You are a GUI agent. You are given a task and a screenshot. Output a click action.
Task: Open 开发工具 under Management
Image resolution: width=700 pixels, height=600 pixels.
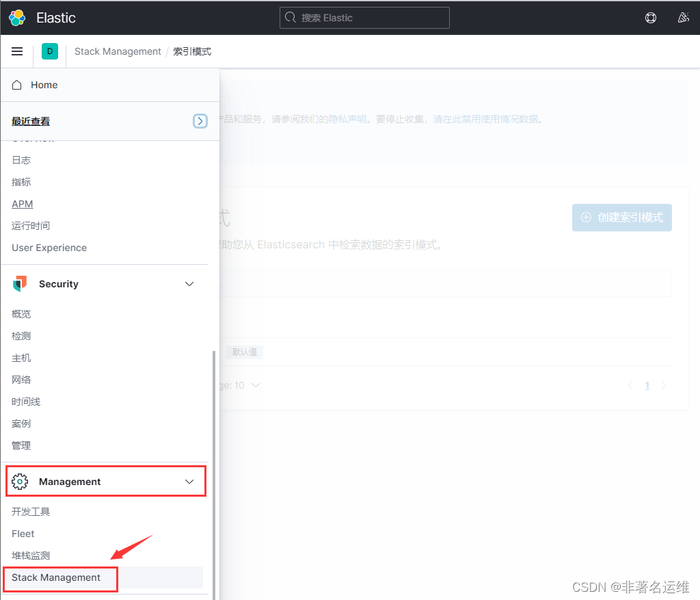point(31,512)
